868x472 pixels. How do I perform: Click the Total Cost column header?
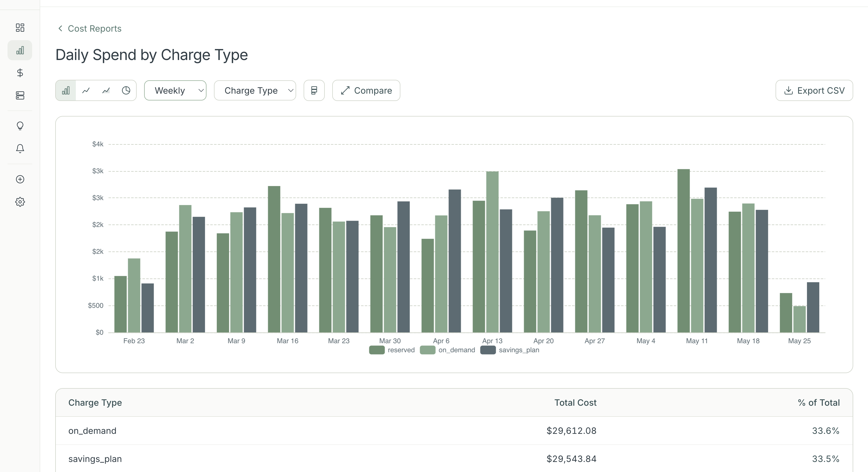[575, 403]
